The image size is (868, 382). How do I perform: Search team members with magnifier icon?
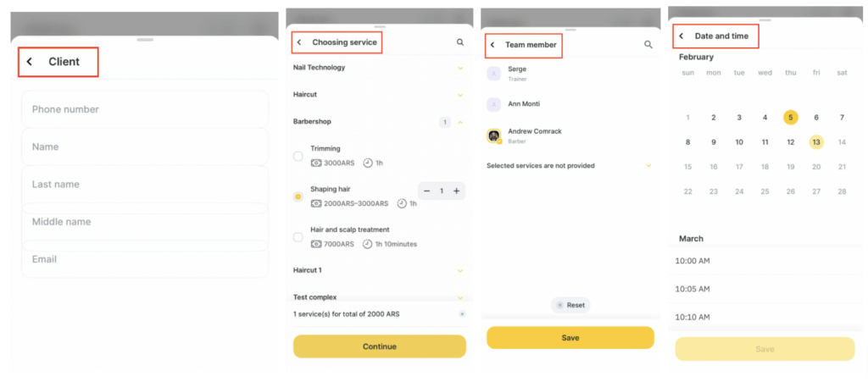pos(648,45)
